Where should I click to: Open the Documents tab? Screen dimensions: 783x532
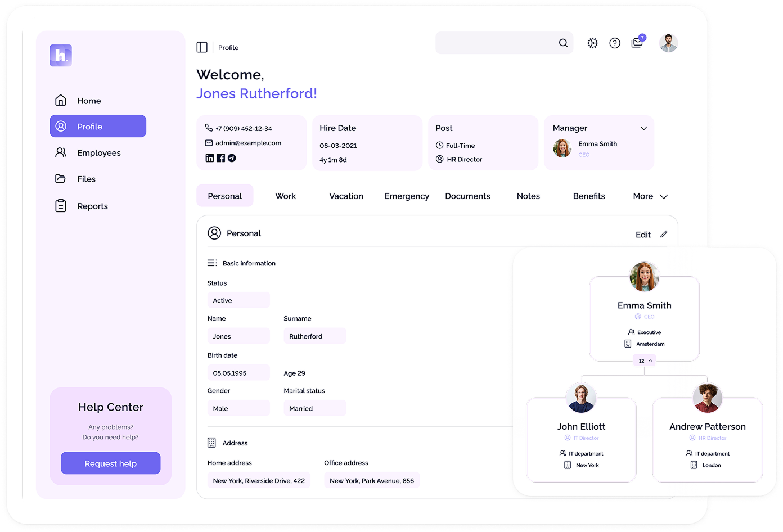coord(467,196)
